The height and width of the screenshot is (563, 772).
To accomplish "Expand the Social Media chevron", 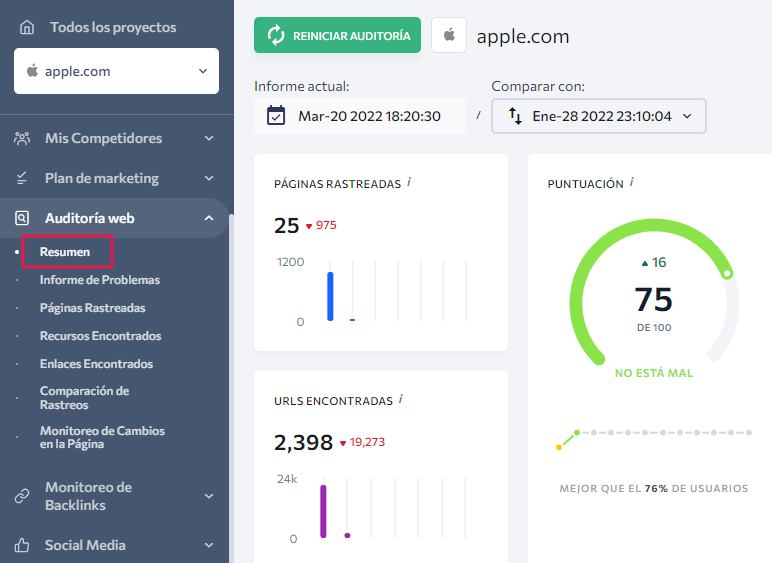I will (x=209, y=545).
